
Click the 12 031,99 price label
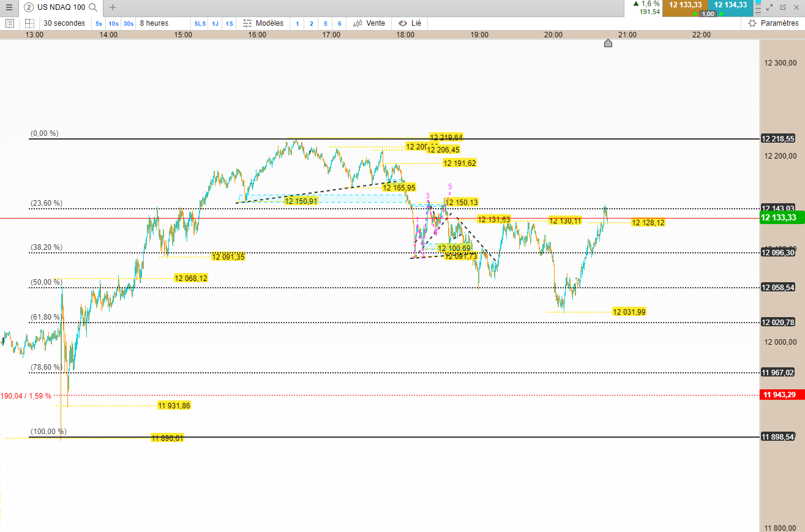(629, 312)
